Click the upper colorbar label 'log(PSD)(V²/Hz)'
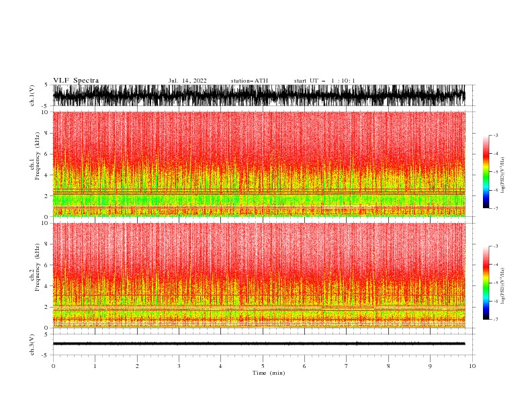This screenshot has width=532, height=411. coord(502,175)
